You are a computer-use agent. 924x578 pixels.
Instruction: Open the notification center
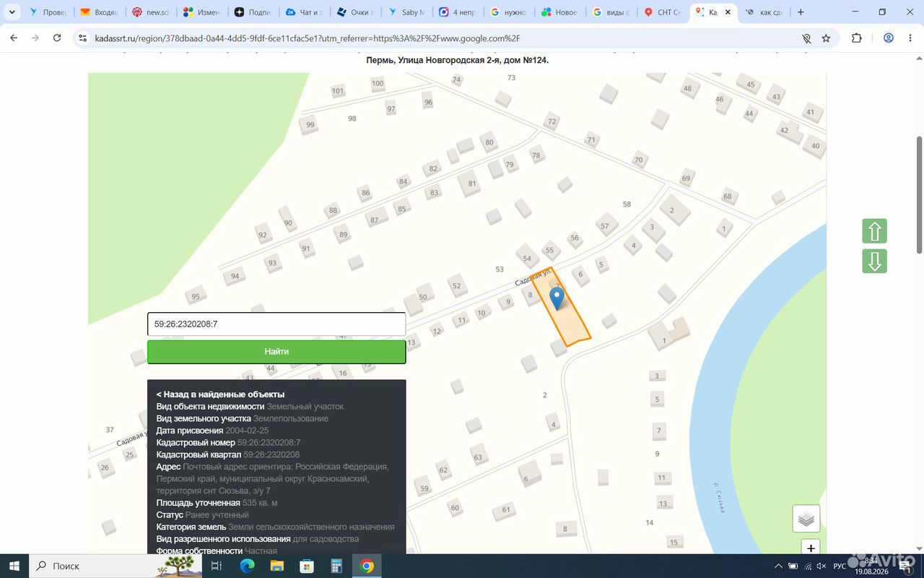[x=904, y=566]
